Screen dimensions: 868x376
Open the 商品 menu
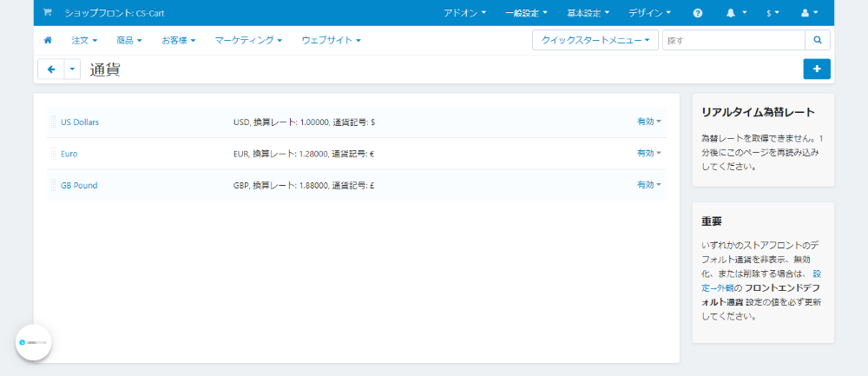[129, 40]
